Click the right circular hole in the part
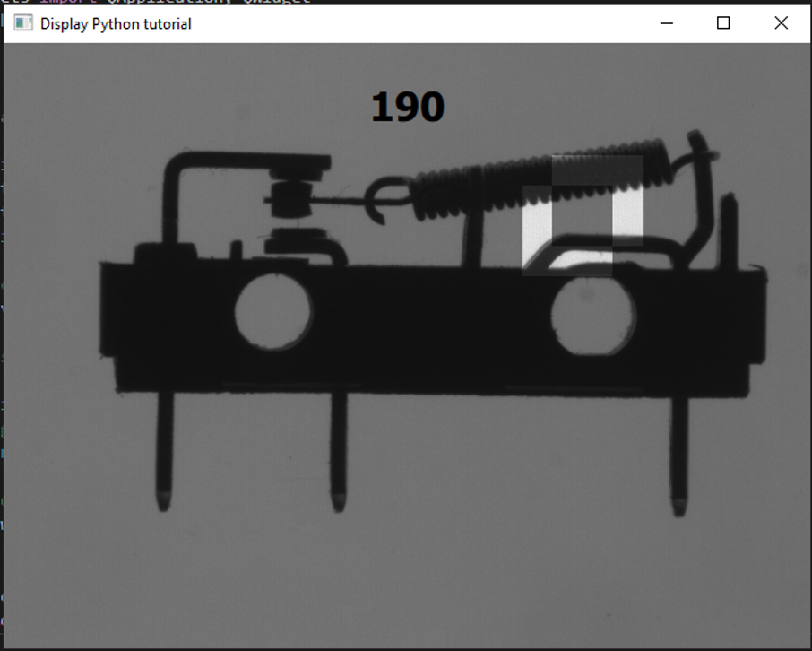812x651 pixels. tap(593, 317)
